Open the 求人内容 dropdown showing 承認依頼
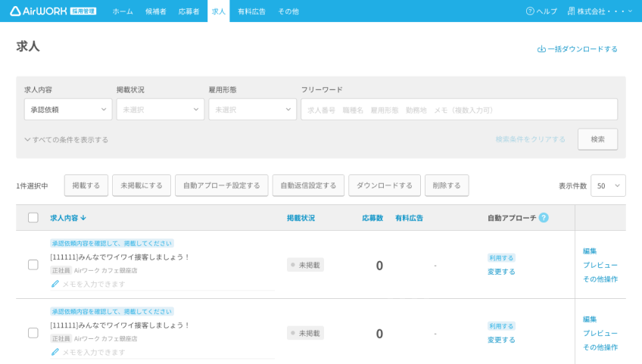Screen dimensions: 642x364 (68, 109)
